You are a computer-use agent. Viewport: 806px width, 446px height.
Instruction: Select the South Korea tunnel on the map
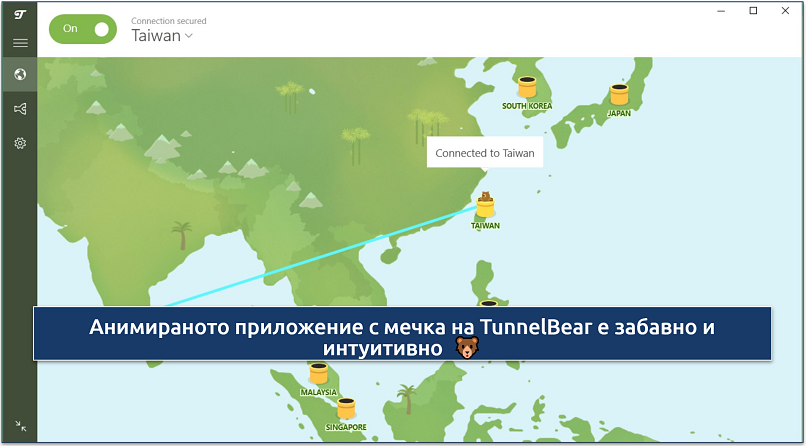[x=527, y=88]
